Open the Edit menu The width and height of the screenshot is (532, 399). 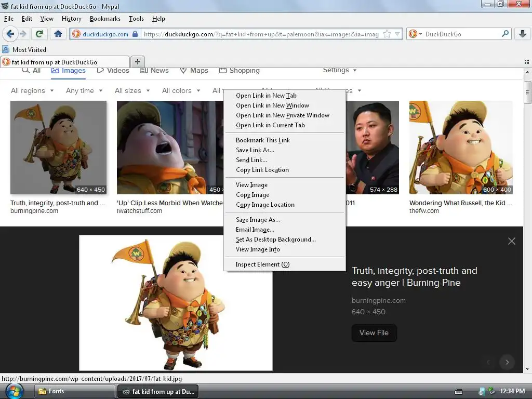click(x=27, y=19)
